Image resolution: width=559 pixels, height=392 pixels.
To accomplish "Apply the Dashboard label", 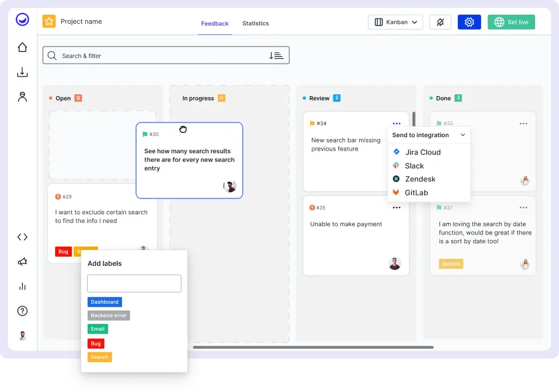I will [104, 301].
